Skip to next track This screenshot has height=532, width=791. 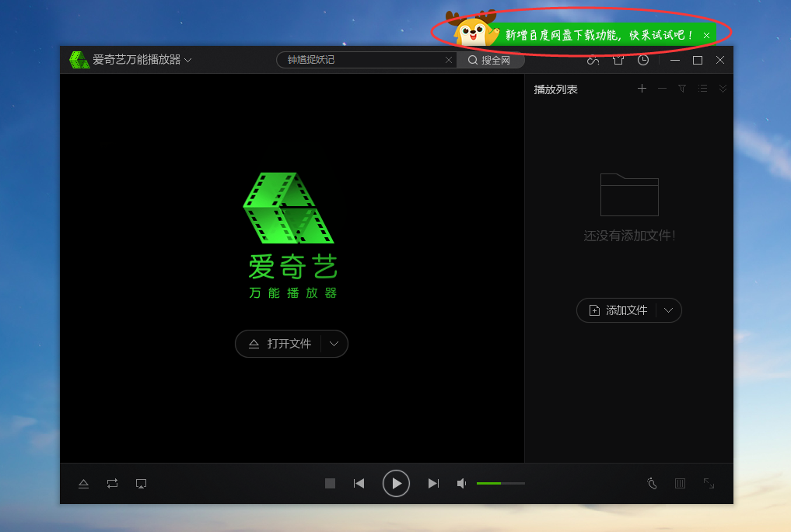(x=433, y=484)
